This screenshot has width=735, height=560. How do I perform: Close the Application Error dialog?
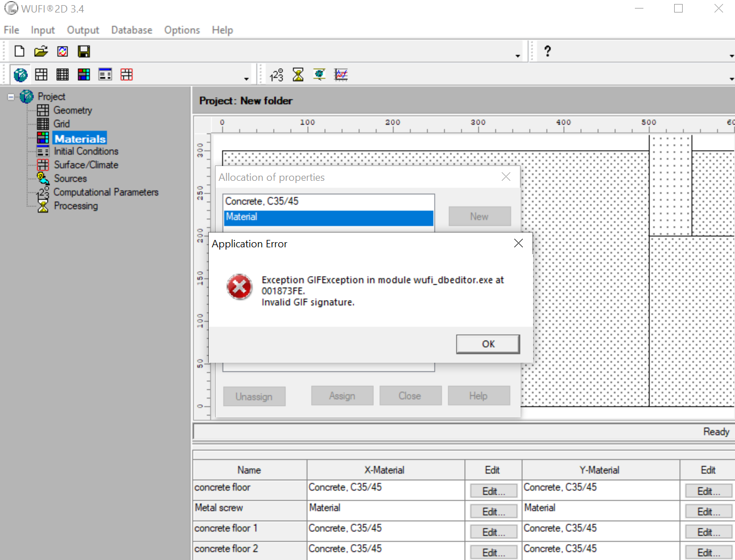pyautogui.click(x=518, y=243)
